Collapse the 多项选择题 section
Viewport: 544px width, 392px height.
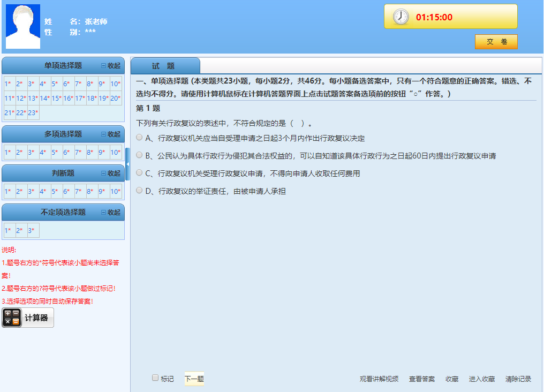[x=111, y=134]
